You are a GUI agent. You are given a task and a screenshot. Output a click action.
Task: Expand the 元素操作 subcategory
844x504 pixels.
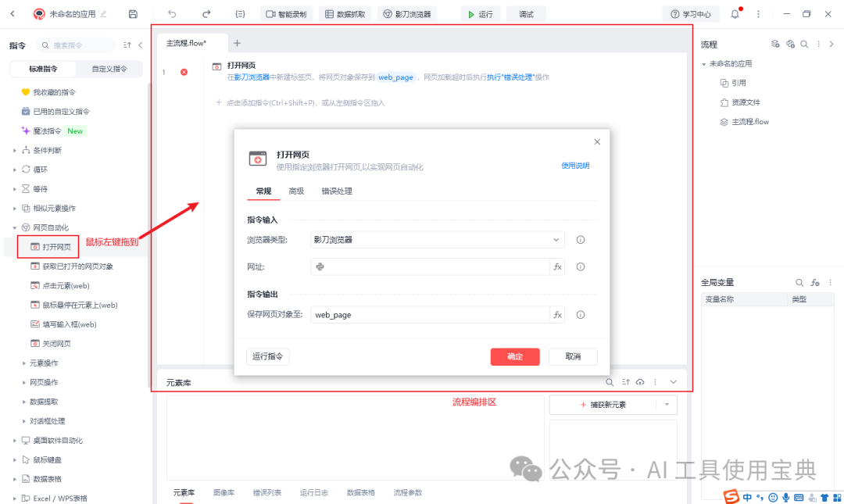pyautogui.click(x=23, y=363)
